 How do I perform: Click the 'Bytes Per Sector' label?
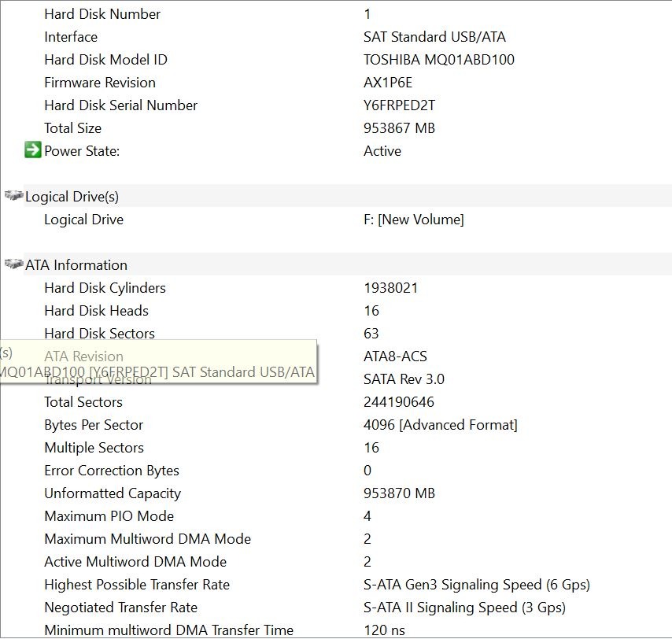(94, 424)
